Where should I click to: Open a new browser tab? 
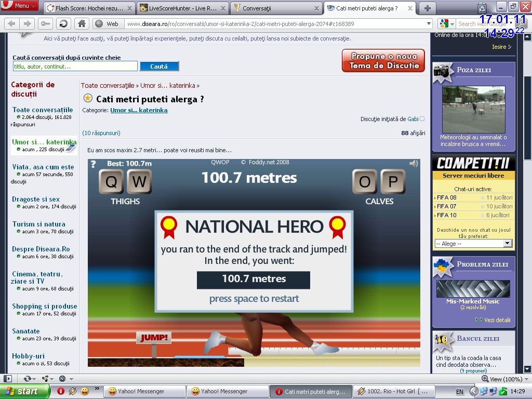[x=428, y=8]
